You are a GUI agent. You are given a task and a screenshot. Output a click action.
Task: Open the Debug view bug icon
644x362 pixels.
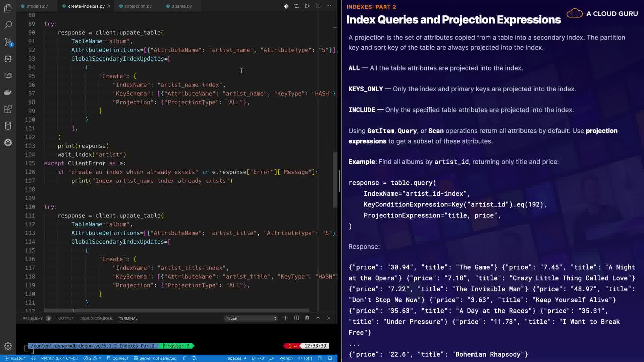tap(8, 59)
